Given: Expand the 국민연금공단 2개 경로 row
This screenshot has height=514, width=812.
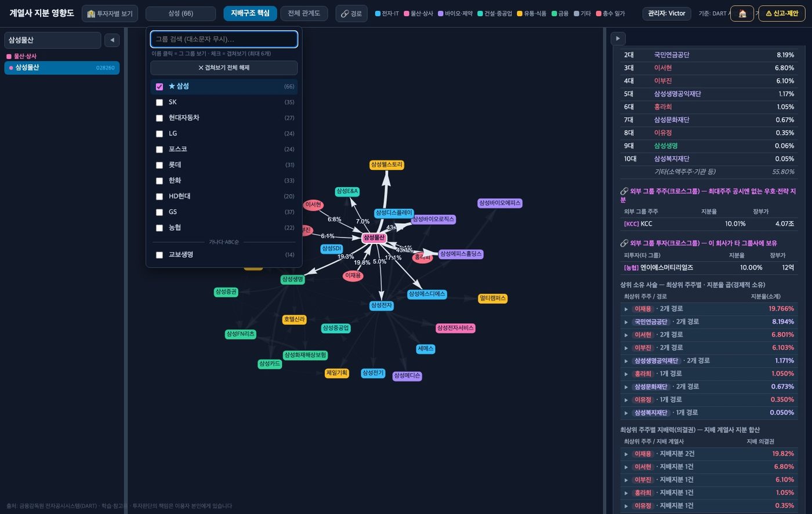Looking at the screenshot, I should (x=709, y=322).
